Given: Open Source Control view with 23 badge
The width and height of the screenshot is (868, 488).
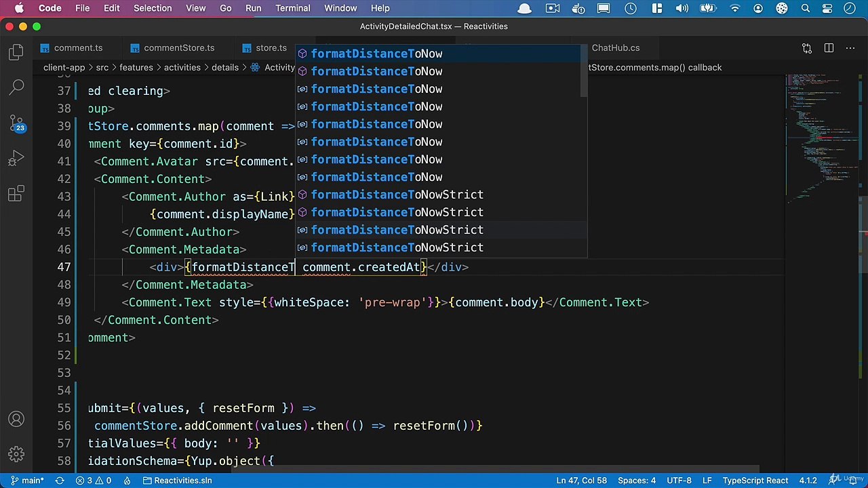Looking at the screenshot, I should 16,123.
